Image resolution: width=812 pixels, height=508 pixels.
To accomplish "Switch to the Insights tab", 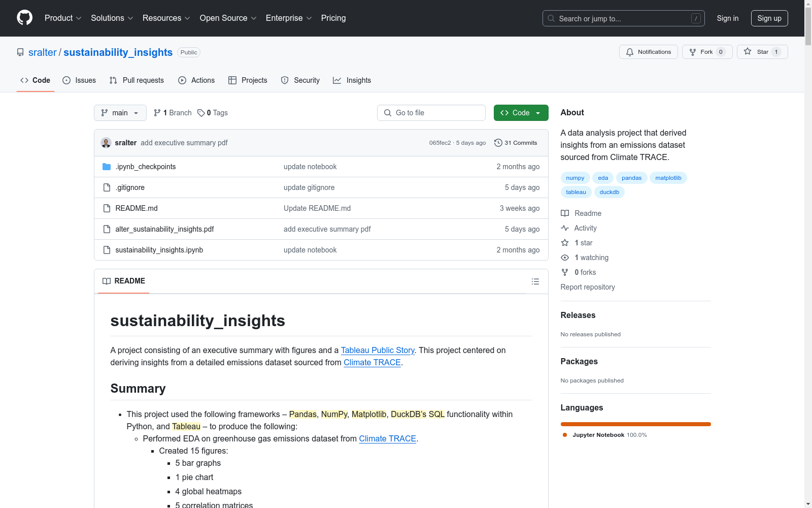I will point(352,80).
